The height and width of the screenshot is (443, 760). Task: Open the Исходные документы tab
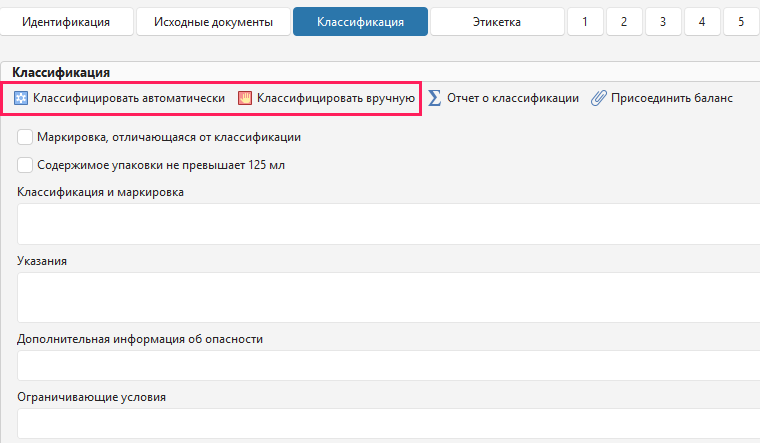(213, 22)
